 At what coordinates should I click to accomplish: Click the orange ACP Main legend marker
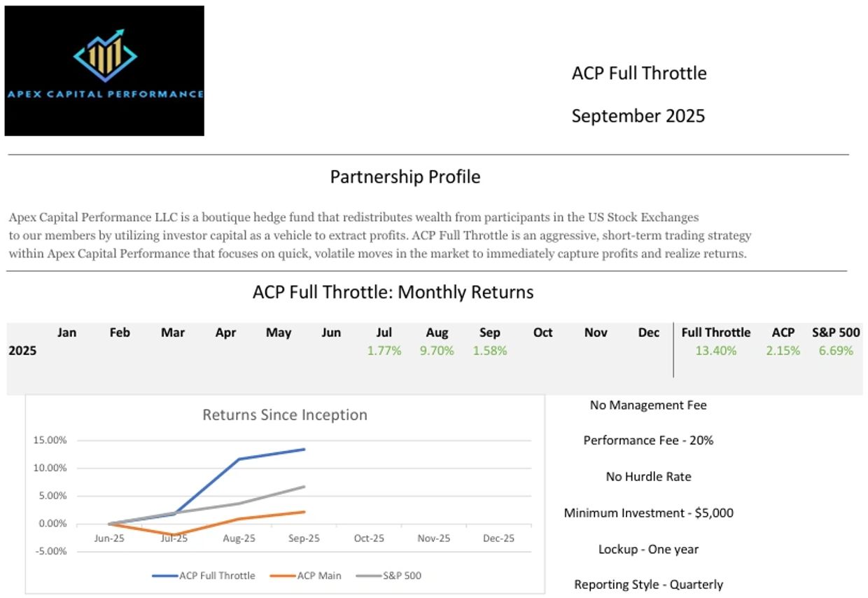283,576
